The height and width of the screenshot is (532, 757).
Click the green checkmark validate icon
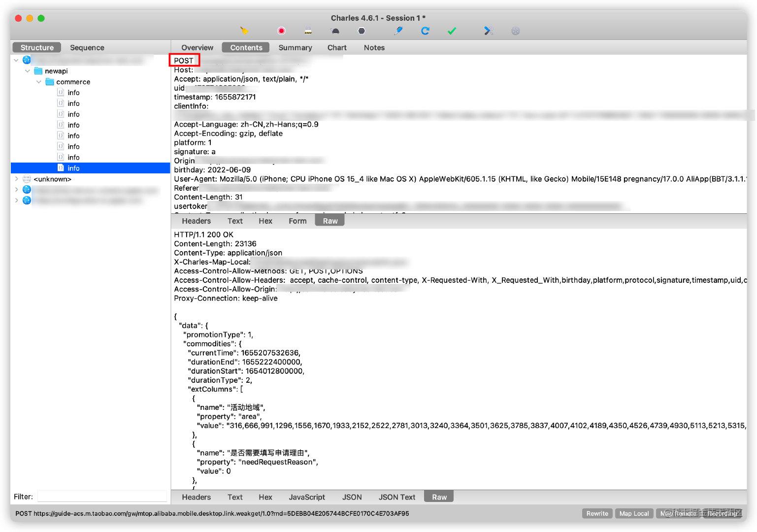pyautogui.click(x=452, y=31)
